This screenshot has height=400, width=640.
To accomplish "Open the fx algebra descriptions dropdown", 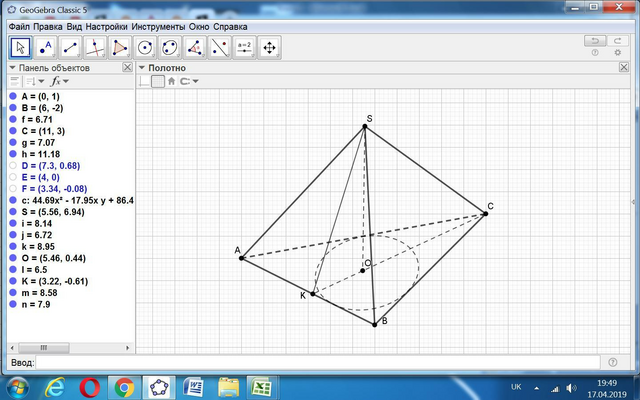I will (x=60, y=81).
